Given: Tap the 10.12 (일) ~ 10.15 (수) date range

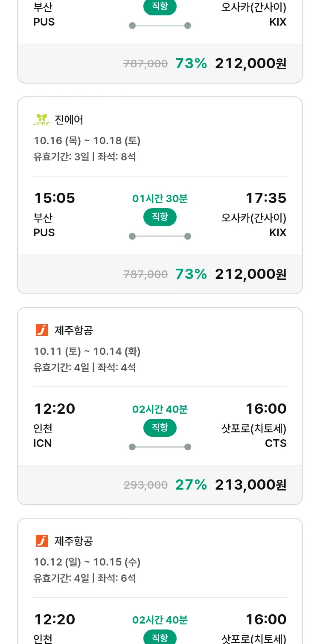Looking at the screenshot, I should 87,562.
